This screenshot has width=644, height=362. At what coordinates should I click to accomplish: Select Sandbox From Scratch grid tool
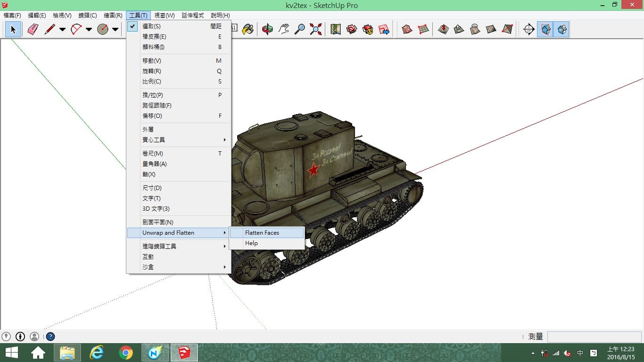click(x=423, y=29)
